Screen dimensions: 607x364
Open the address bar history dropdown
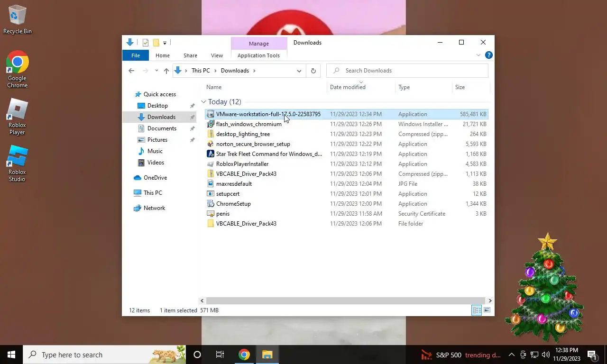pos(299,71)
